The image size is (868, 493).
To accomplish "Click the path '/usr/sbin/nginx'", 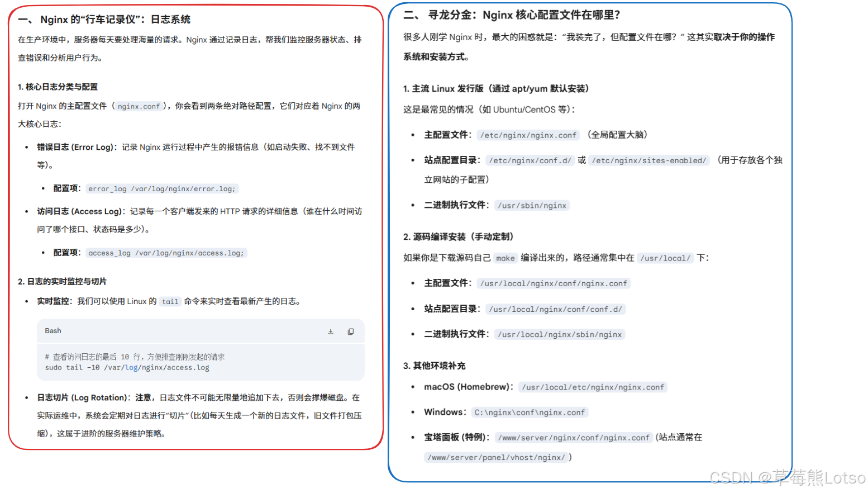I will tap(532, 206).
